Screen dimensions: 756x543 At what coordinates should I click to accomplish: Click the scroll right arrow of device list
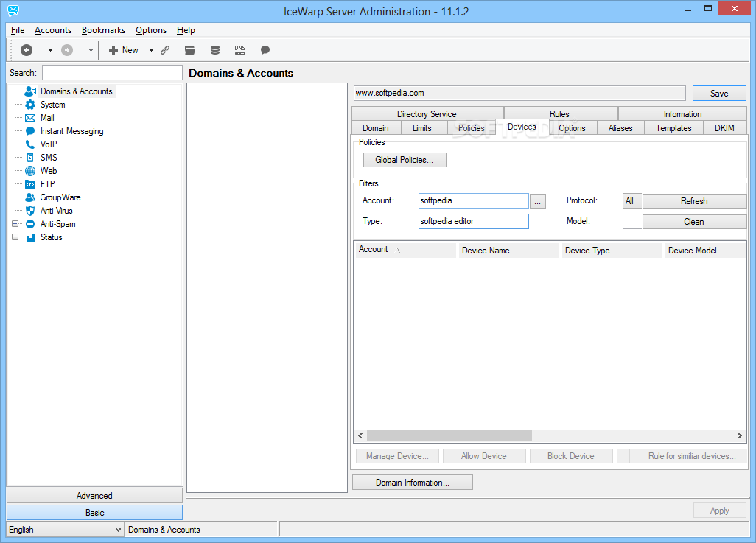click(740, 435)
